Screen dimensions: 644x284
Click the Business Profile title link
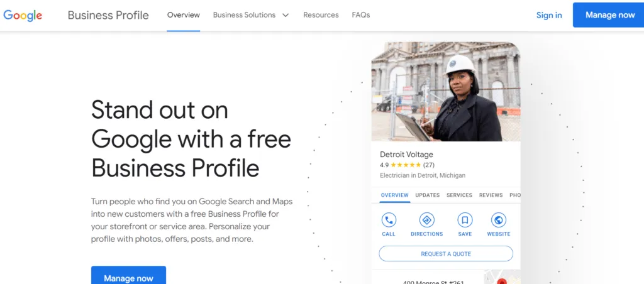pos(108,15)
